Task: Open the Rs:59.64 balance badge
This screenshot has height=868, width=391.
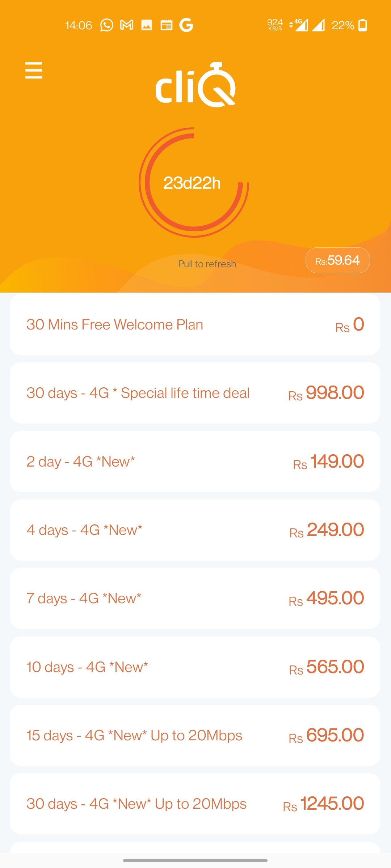Action: pos(338,260)
